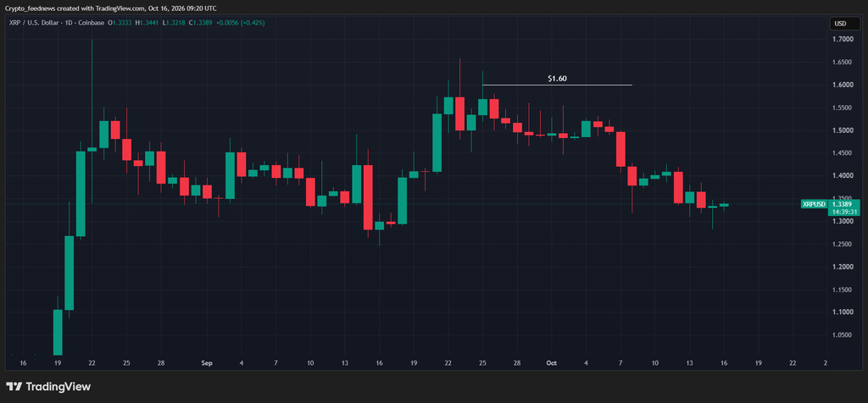The height and width of the screenshot is (403, 868).
Task: Select the high value H1.3441
Action: click(x=147, y=23)
